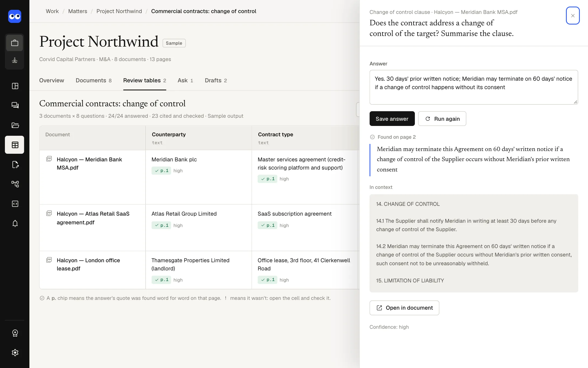The image size is (588, 368).
Task: Open the document edit sidebar icon
Action: (15, 165)
